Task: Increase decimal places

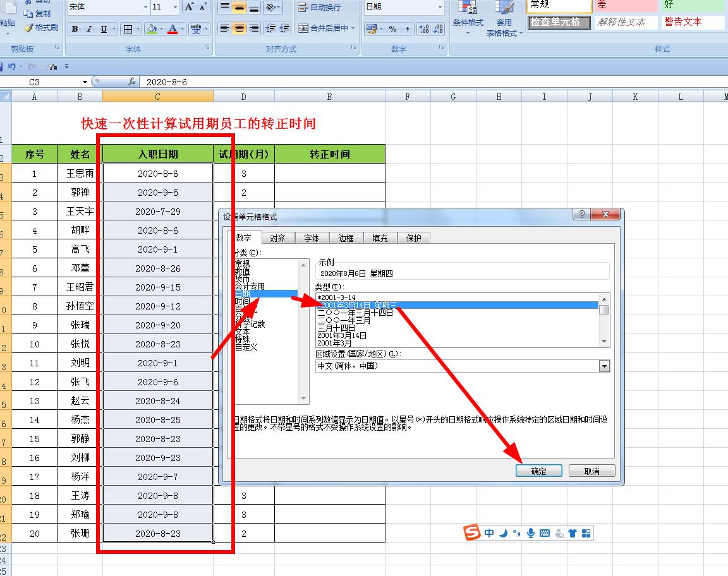Action: pyautogui.click(x=423, y=29)
